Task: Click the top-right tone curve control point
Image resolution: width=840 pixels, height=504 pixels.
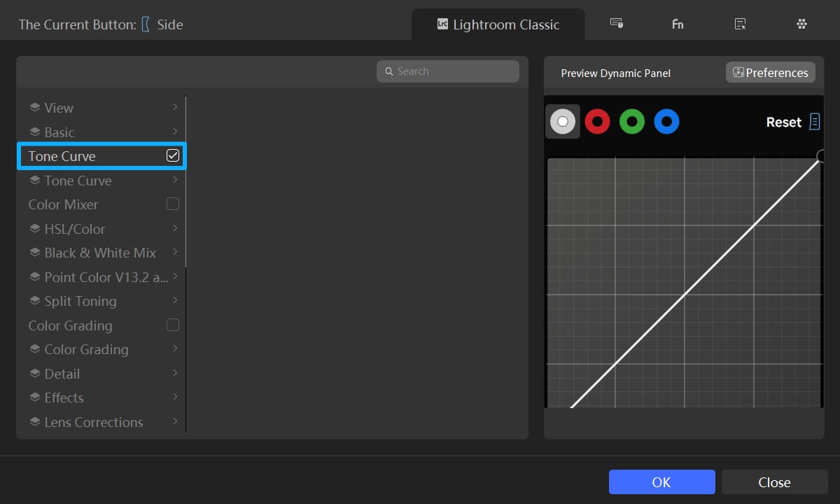Action: coord(821,155)
